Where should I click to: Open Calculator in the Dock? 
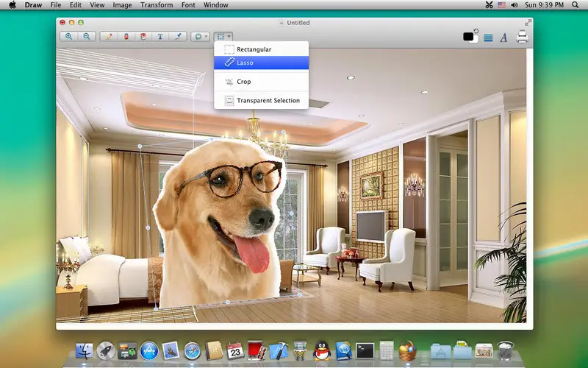[387, 350]
